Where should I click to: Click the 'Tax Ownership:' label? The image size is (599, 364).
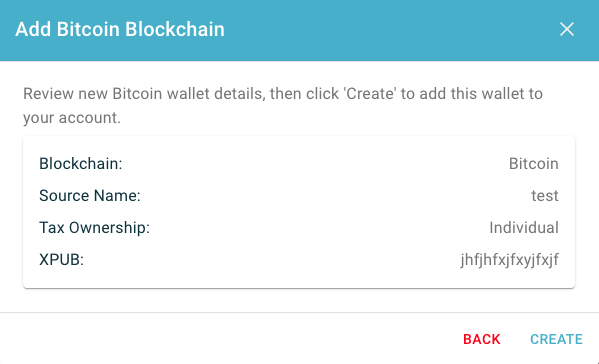point(94,228)
